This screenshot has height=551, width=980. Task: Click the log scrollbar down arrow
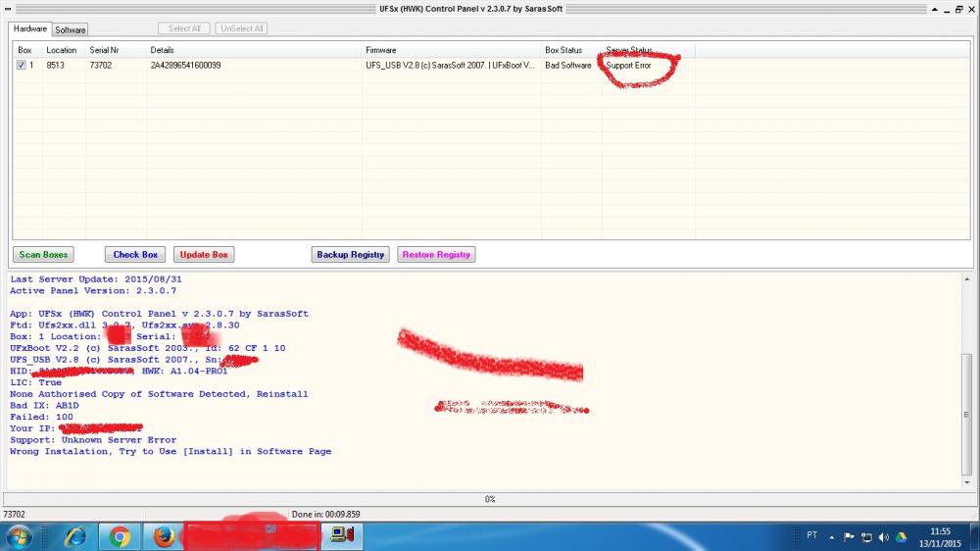tap(967, 482)
